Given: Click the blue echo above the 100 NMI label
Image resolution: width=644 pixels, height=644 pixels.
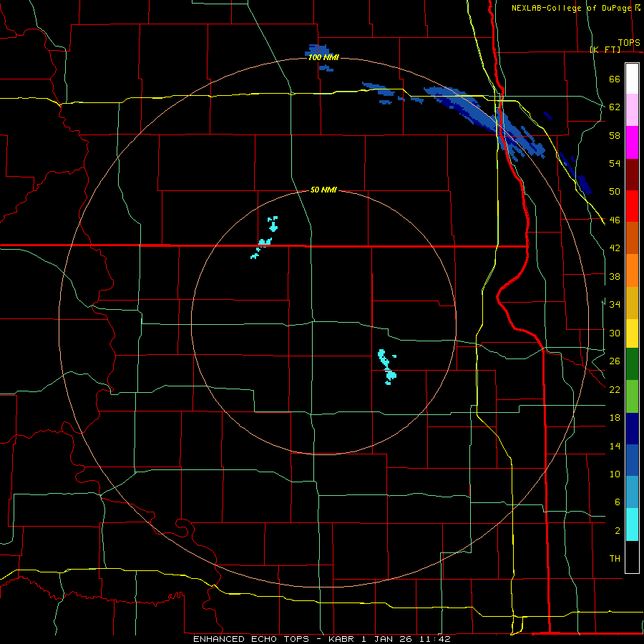Looking at the screenshot, I should pyautogui.click(x=317, y=51).
